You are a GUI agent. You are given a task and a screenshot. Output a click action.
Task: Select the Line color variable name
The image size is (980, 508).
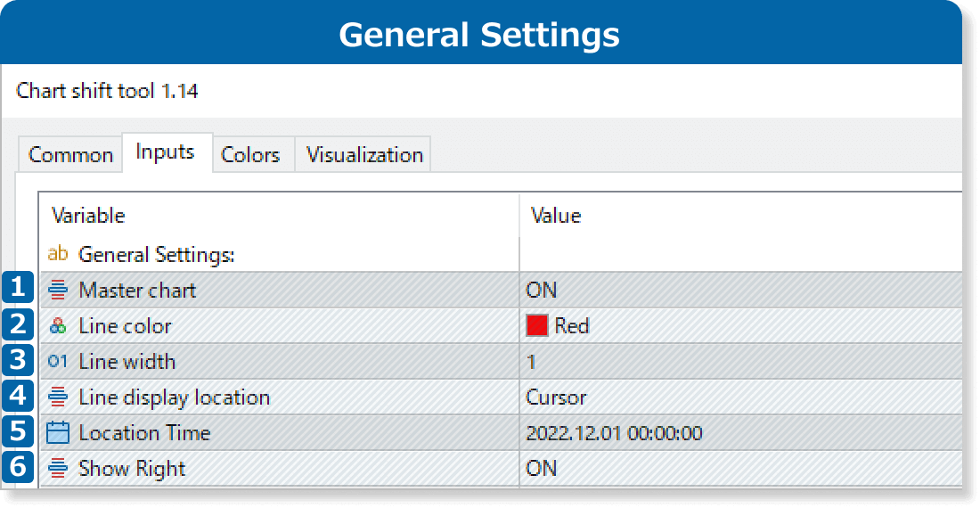coord(125,325)
